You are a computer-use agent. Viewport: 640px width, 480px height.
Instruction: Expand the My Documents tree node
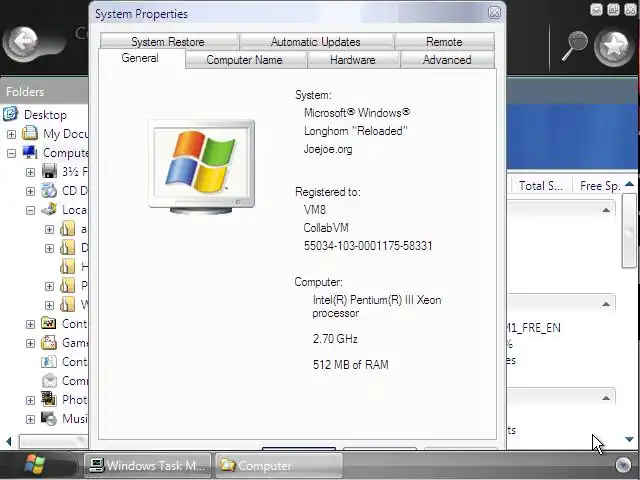[x=11, y=134]
